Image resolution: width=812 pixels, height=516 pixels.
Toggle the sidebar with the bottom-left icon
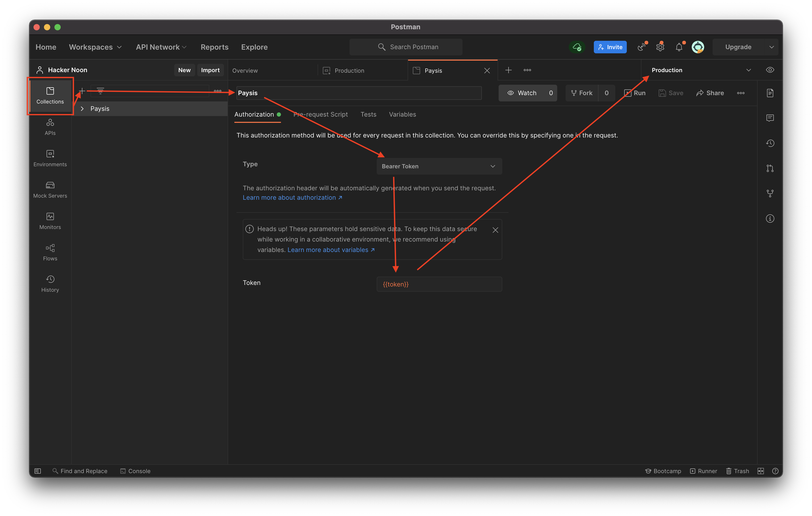37,471
